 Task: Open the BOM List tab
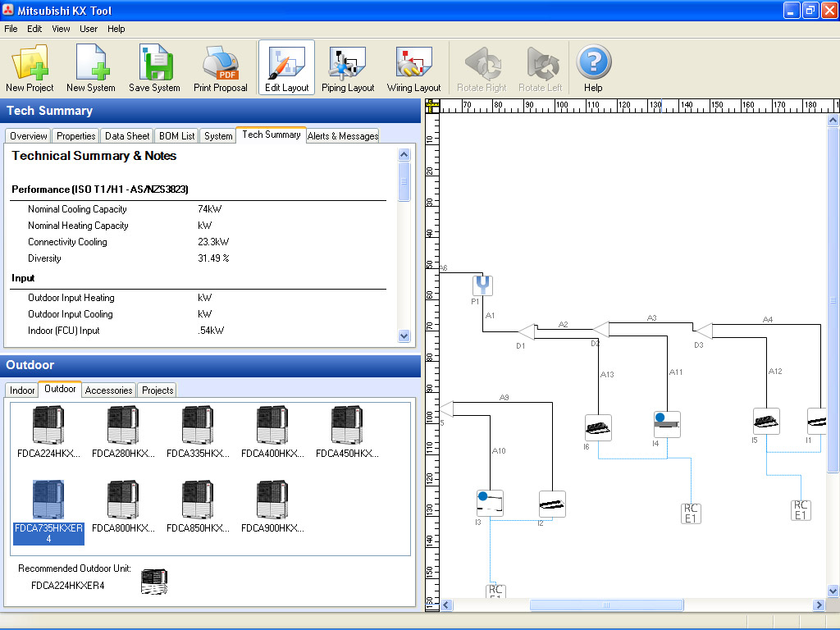pos(176,136)
